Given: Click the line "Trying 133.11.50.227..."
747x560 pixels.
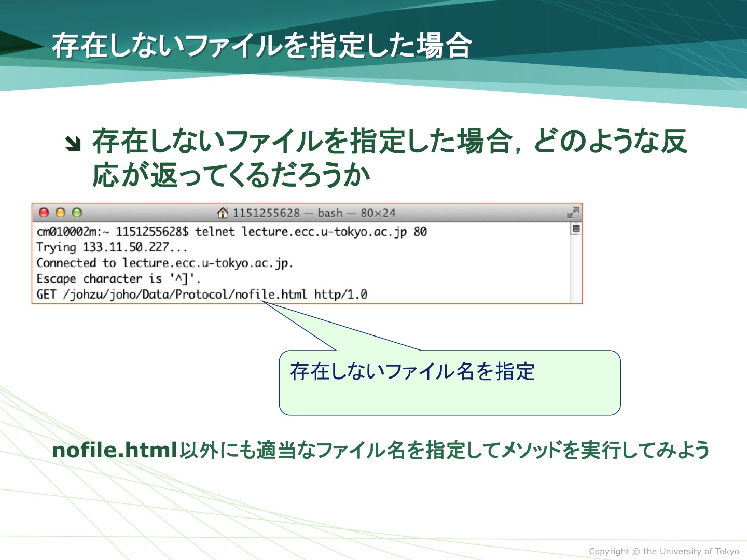Looking at the screenshot, I should (112, 247).
